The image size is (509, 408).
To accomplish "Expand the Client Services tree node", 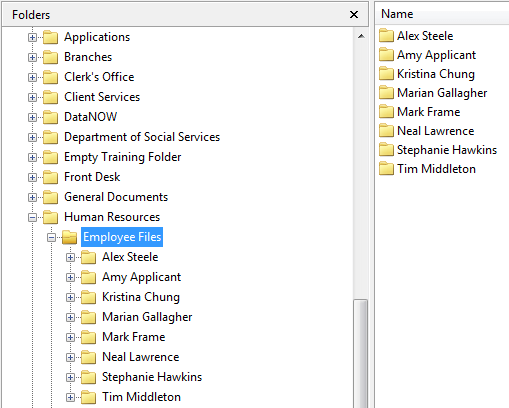I will (32, 97).
